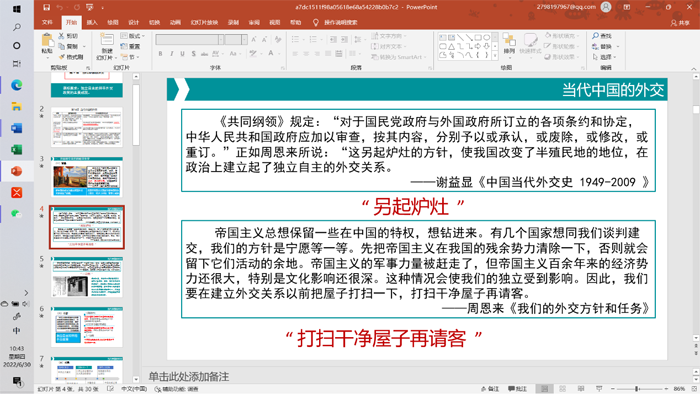Switch to Slide Sorter view
Image resolution: width=700 pixels, height=394 pixels.
click(562, 389)
